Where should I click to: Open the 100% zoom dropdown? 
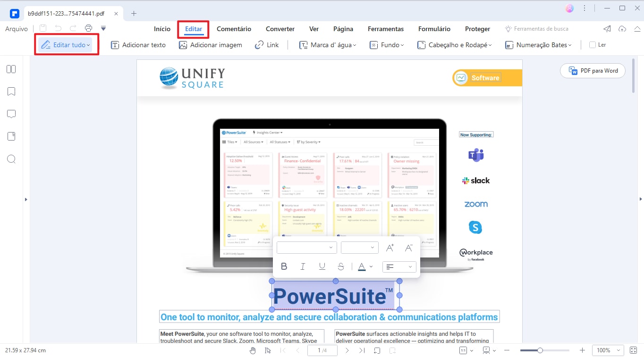(607, 350)
